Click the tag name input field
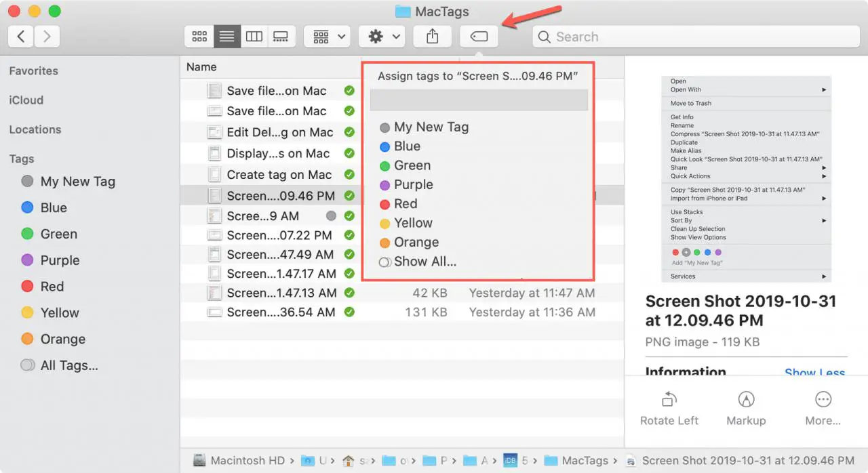Viewport: 868px width, 473px height. (478, 100)
